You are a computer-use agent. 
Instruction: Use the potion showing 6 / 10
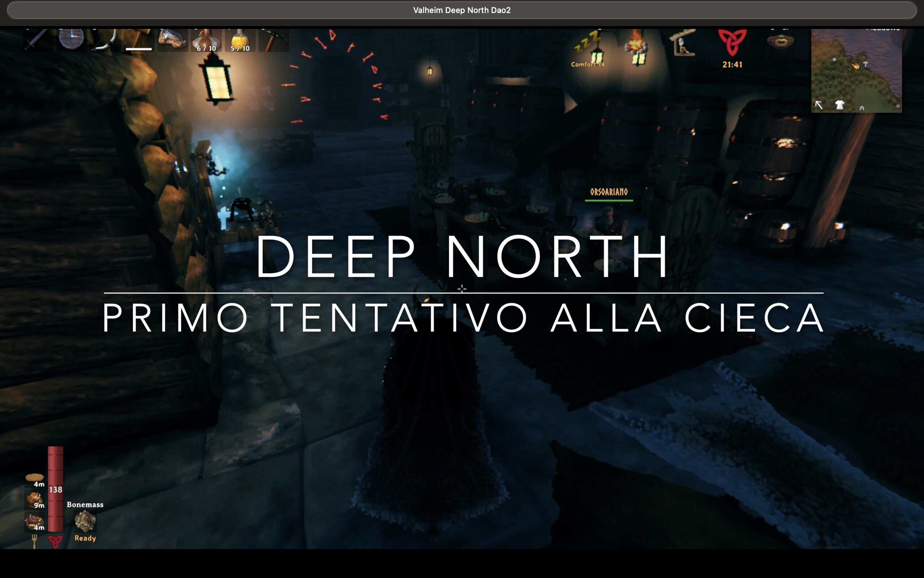pos(206,39)
